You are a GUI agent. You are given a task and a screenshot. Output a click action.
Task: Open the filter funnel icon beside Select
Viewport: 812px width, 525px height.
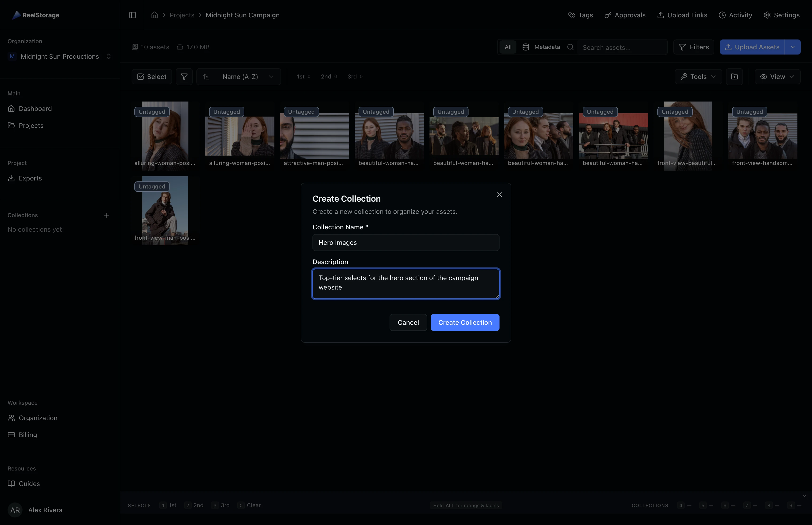pyautogui.click(x=184, y=76)
